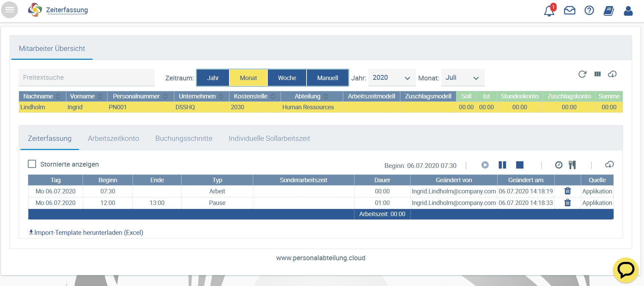Download employee overview via cloud icon

612,74
